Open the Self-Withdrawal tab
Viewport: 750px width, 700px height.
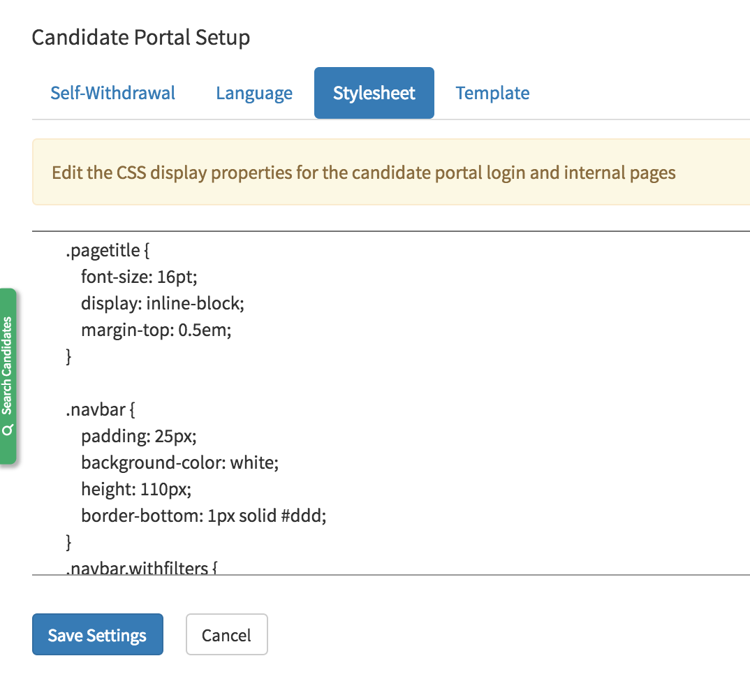(x=112, y=92)
